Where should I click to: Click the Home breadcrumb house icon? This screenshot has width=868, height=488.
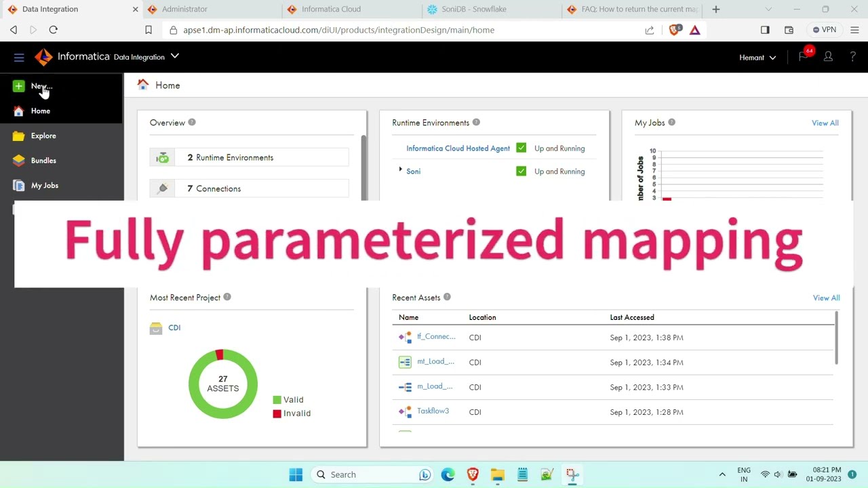[x=143, y=85]
